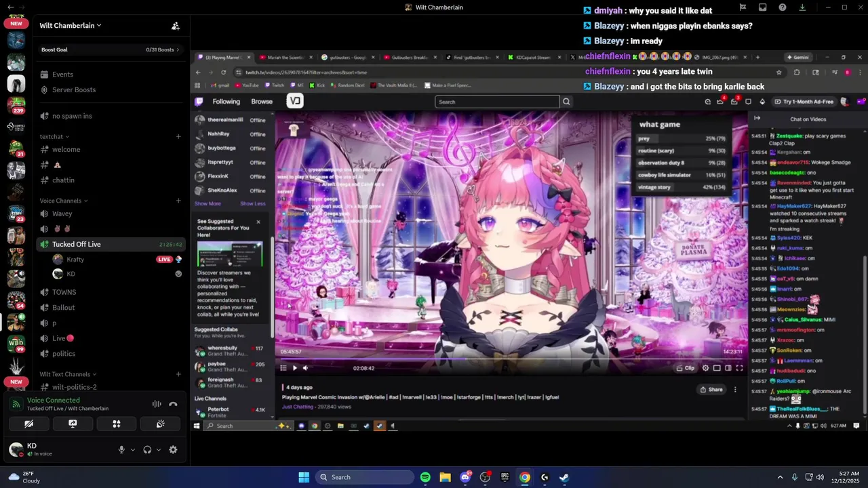Collapse the Chat on Videos panel
Viewport: 868px width, 488px height.
click(757, 118)
